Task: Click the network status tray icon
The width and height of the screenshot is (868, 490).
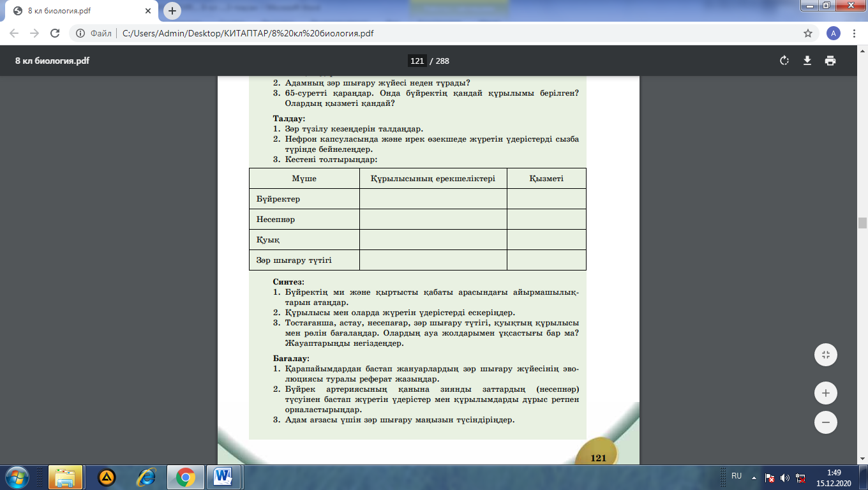Action: (x=800, y=477)
